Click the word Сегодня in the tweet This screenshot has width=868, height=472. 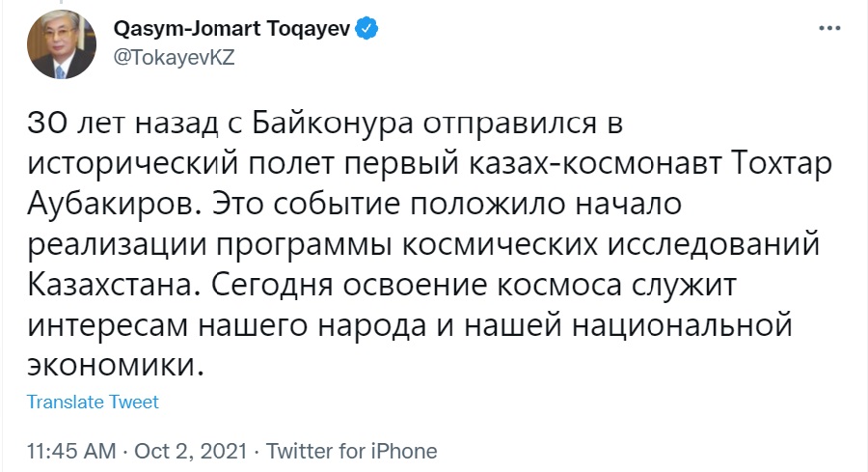tap(272, 286)
